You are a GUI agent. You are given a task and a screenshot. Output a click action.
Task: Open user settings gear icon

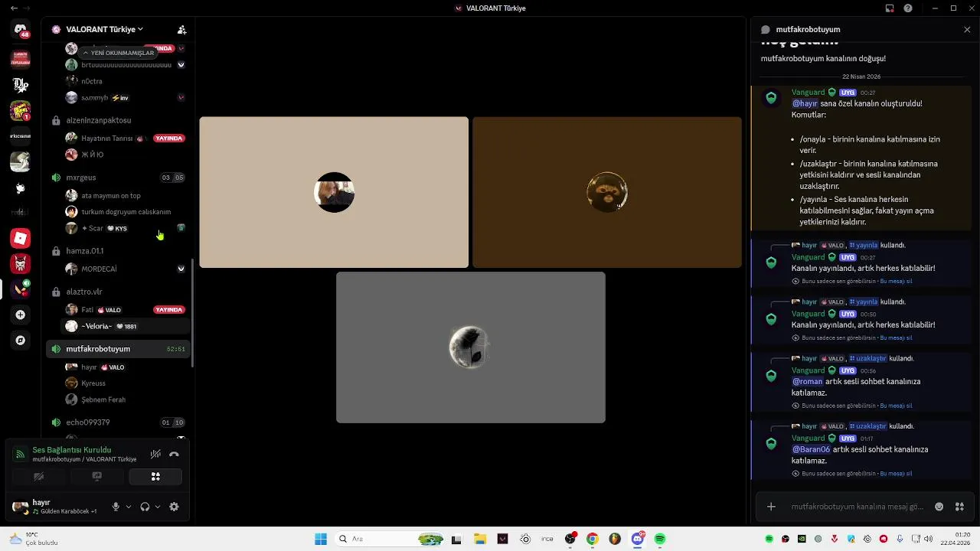(174, 507)
